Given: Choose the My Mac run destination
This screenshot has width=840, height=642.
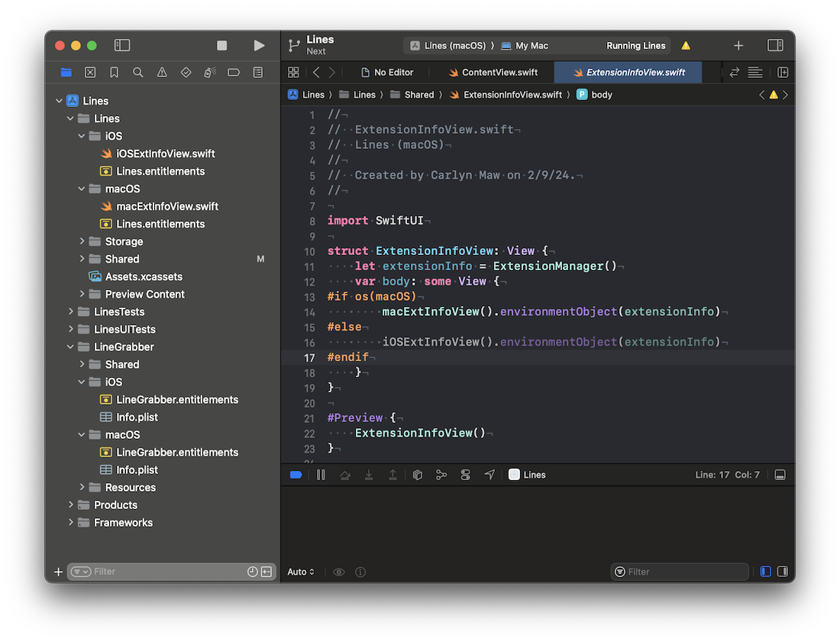Looking at the screenshot, I should [x=525, y=46].
